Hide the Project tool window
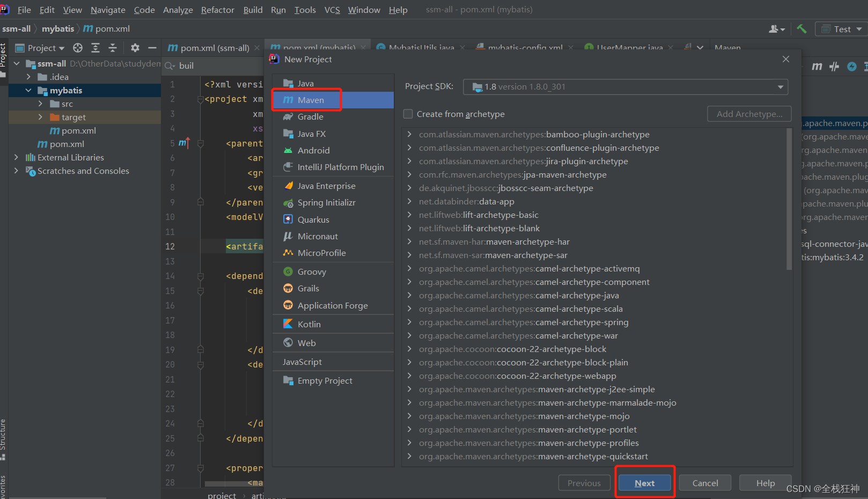Image resolution: width=868 pixels, height=499 pixels. (152, 48)
